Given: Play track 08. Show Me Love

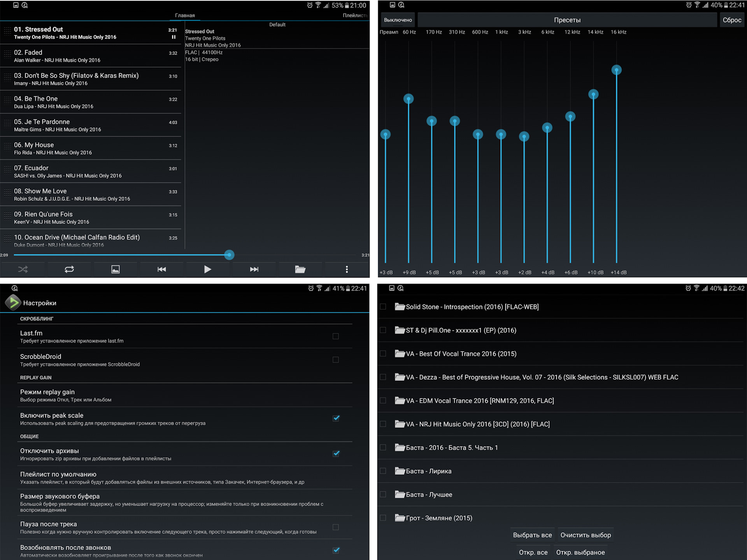Looking at the screenshot, I should (91, 194).
